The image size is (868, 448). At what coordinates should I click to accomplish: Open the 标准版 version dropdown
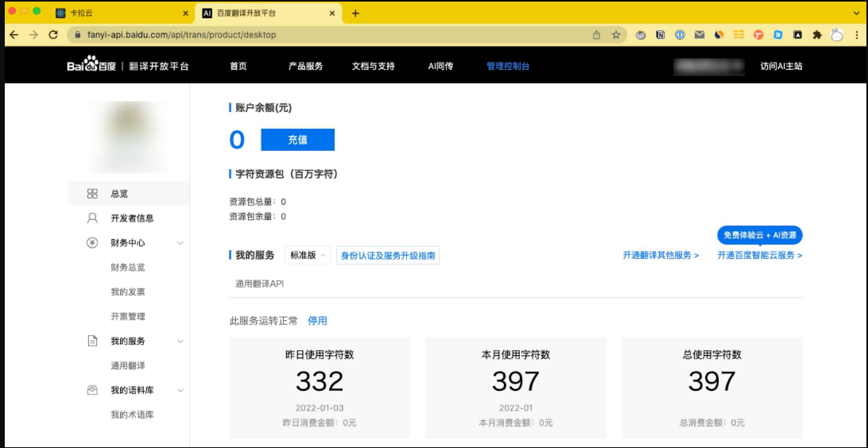click(308, 255)
